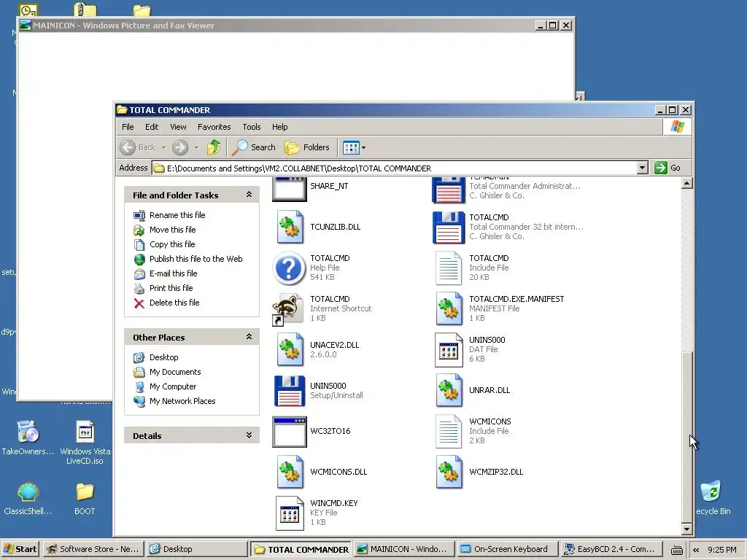Screen dimensions: 747x560
Task: Open the Help menu
Action: tap(280, 127)
